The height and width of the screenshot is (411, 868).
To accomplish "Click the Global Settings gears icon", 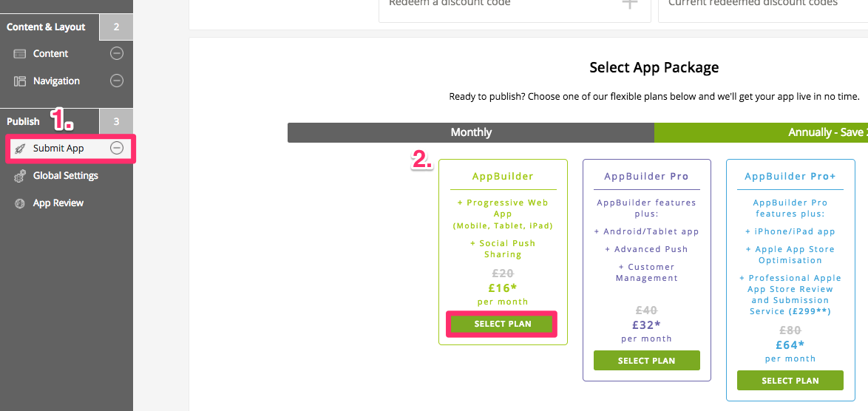I will click(20, 176).
